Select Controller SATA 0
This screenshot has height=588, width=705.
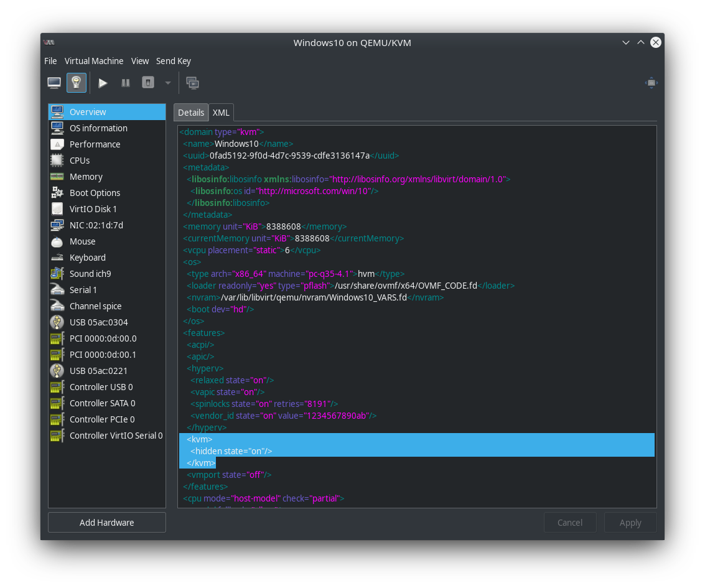[x=107, y=403]
